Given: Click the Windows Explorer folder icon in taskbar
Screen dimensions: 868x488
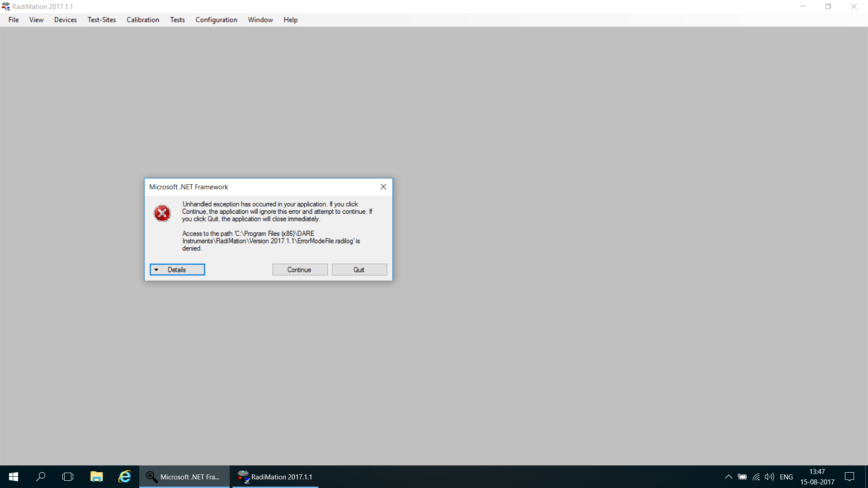Looking at the screenshot, I should click(x=96, y=477).
